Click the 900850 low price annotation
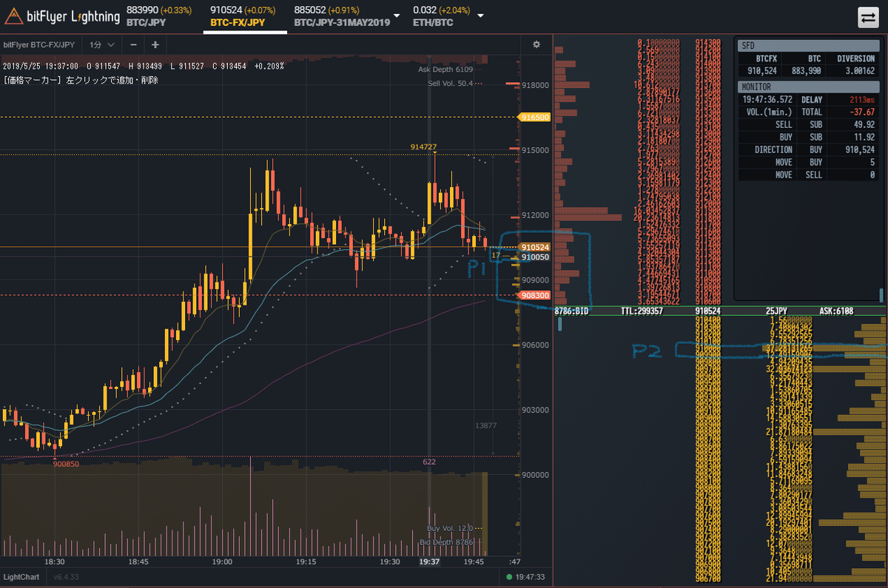The image size is (888, 588). (65, 463)
